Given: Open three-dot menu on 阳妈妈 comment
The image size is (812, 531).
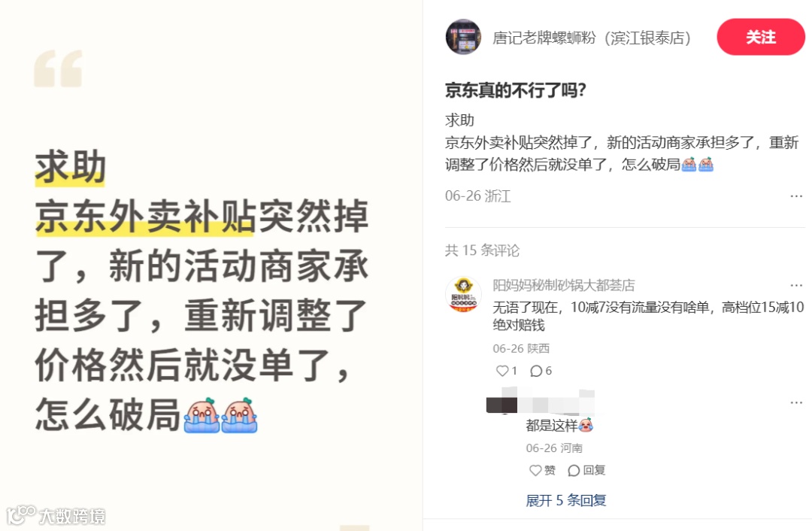Looking at the screenshot, I should coord(796,286).
